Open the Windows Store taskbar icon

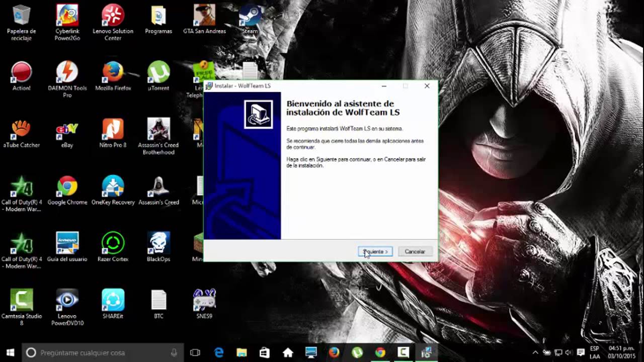(265, 352)
